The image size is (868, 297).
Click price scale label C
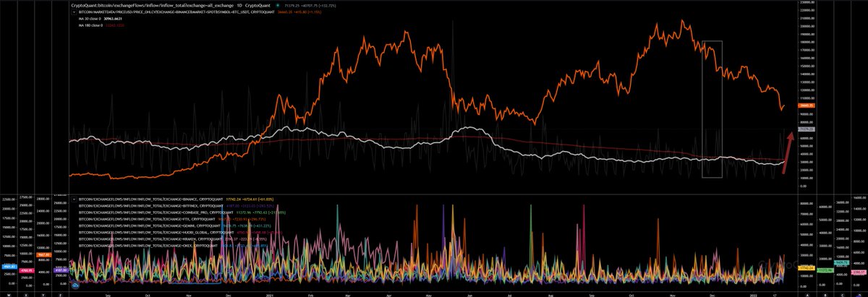[x=843, y=295]
